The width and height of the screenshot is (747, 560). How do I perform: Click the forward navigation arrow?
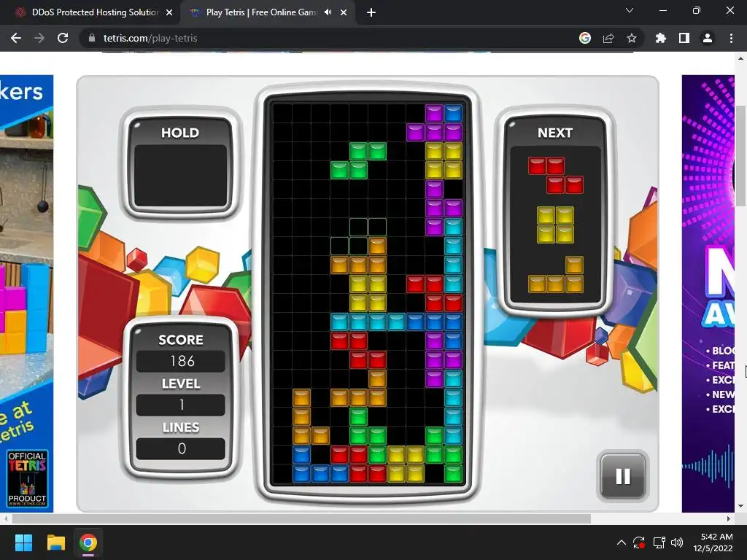click(39, 38)
